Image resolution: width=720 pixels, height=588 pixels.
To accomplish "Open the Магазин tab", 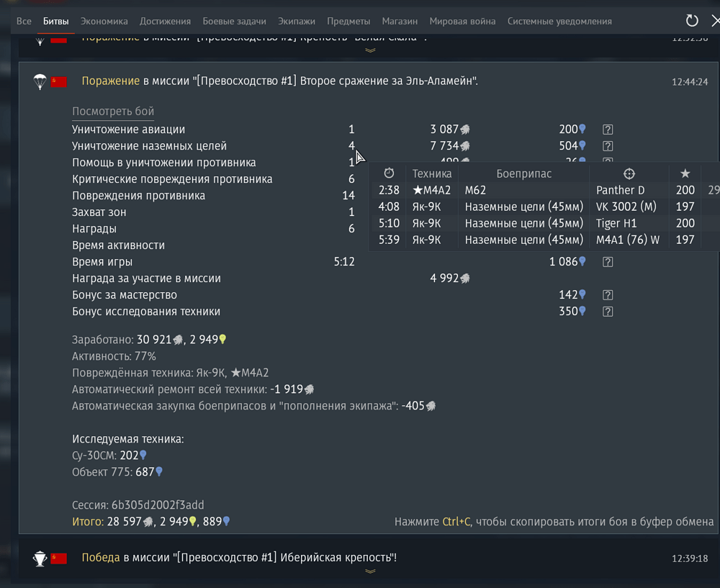I will tap(400, 21).
